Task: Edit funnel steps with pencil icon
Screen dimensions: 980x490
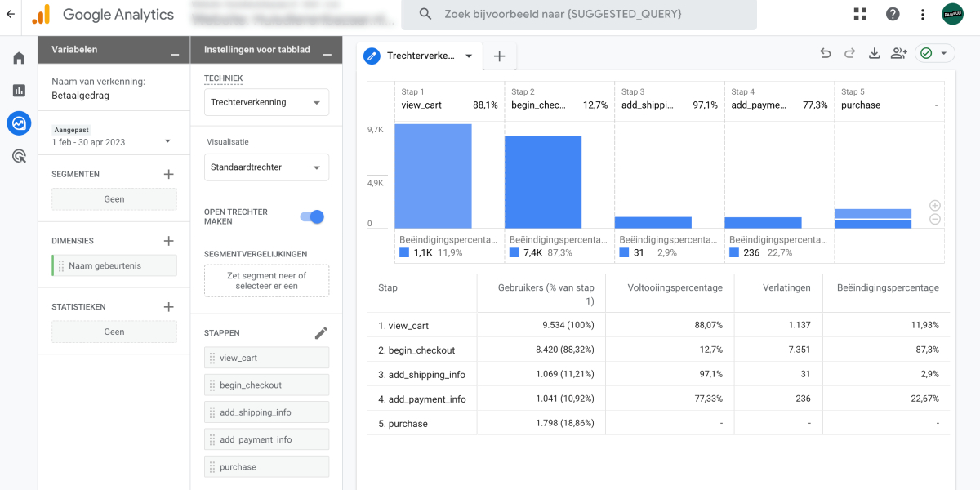Action: pos(322,333)
